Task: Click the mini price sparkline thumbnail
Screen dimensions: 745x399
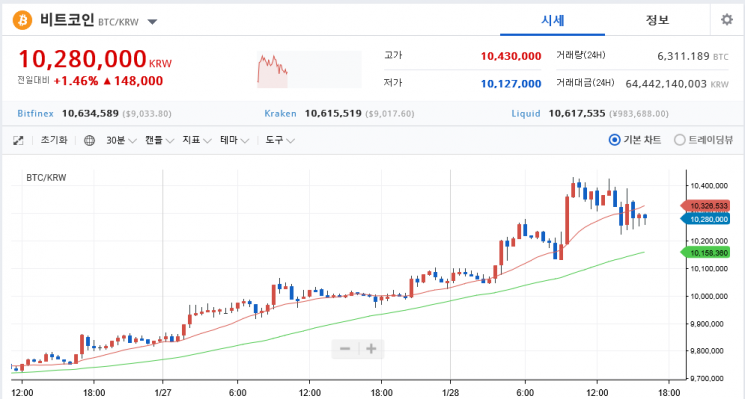Action: coord(309,70)
